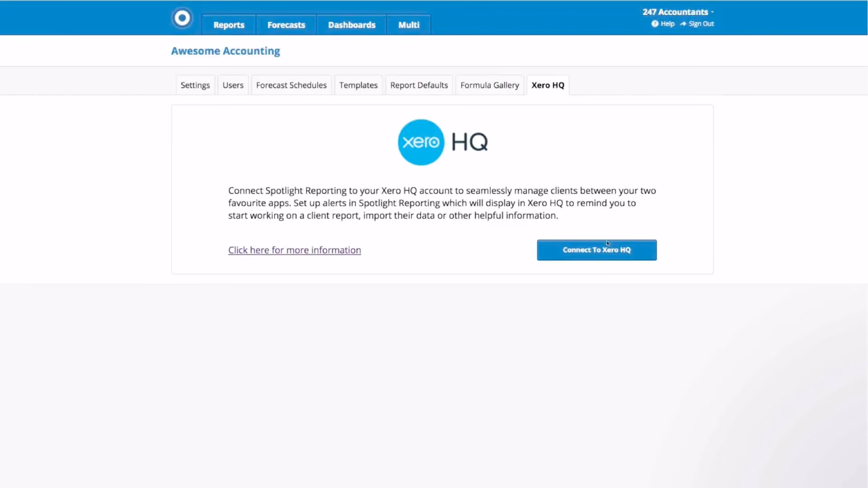Select the Templates tab
This screenshot has height=488, width=868.
click(358, 85)
